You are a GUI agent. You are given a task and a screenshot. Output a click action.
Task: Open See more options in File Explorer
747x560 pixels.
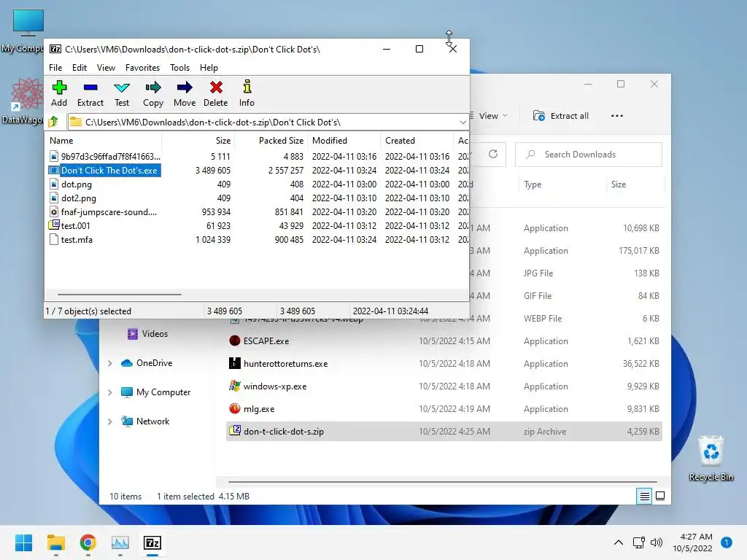pos(617,116)
